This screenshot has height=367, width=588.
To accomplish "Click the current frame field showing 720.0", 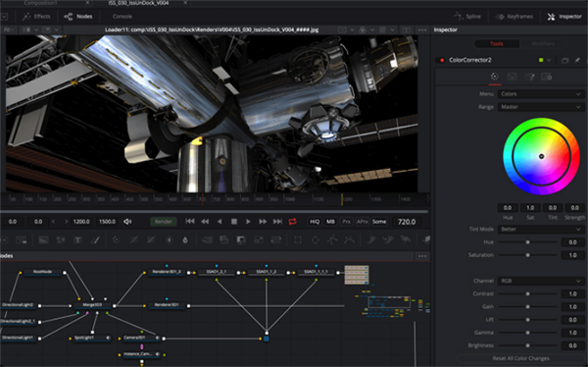I will (407, 222).
